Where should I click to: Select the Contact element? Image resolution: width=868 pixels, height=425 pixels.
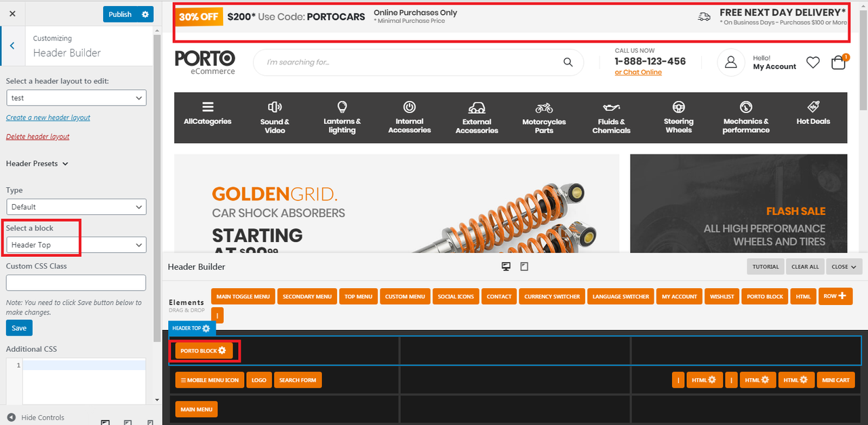(499, 296)
